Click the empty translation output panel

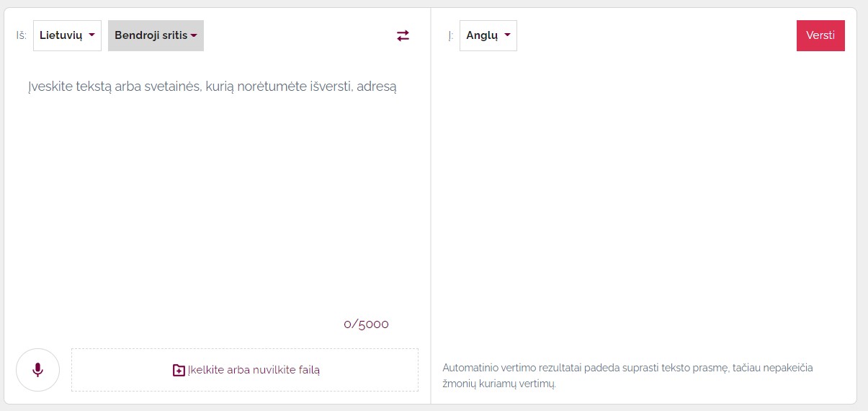point(643,202)
